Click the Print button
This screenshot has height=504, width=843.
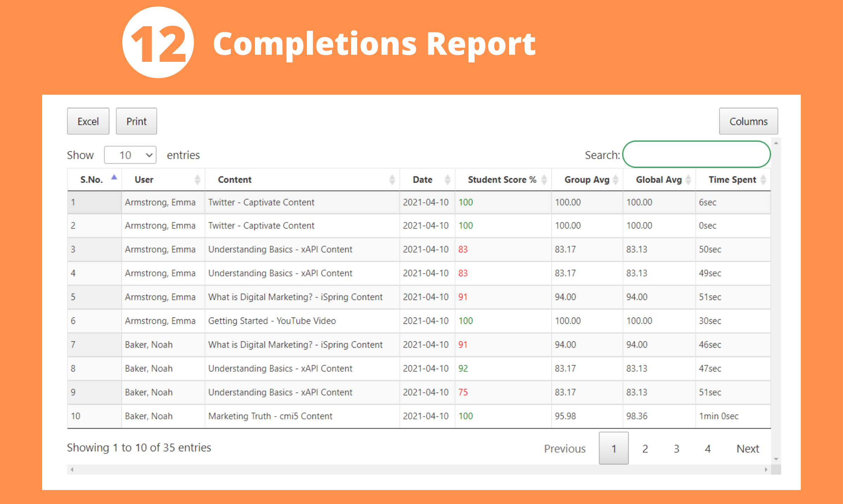pyautogui.click(x=136, y=122)
